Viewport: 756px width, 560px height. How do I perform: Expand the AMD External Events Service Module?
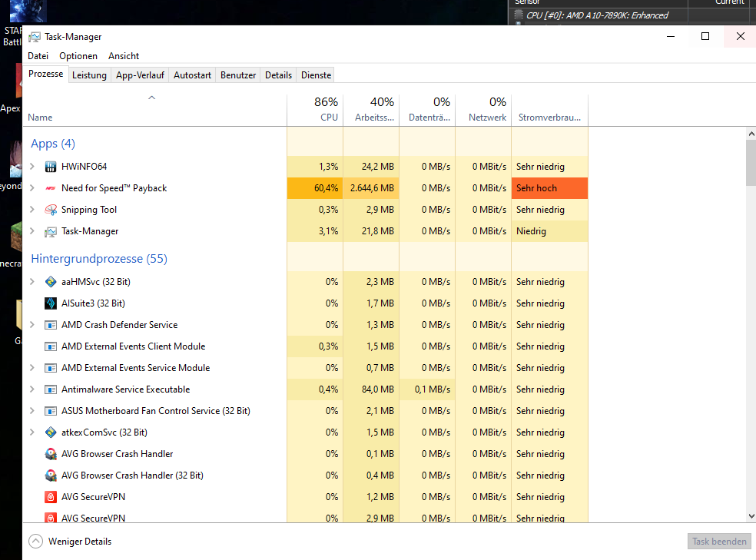coord(32,368)
